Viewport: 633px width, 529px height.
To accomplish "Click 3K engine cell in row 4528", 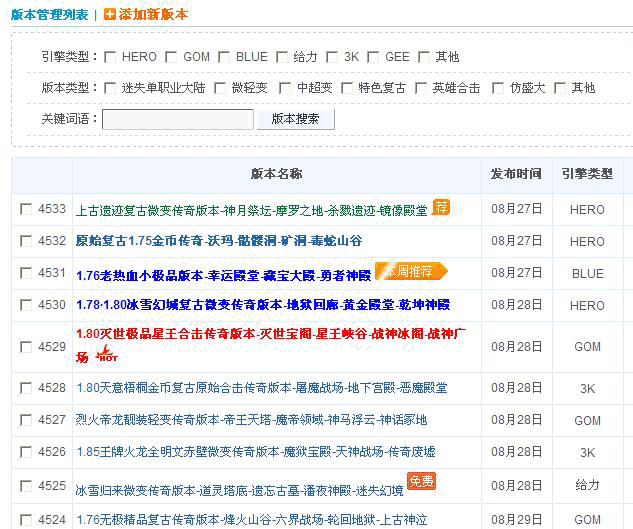I will (x=587, y=388).
